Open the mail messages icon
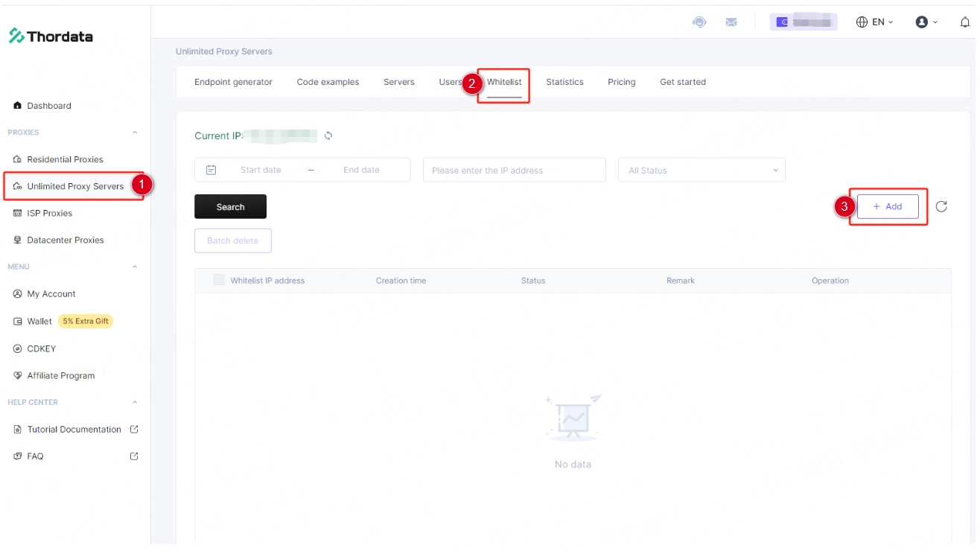The height and width of the screenshot is (551, 980). coord(731,22)
